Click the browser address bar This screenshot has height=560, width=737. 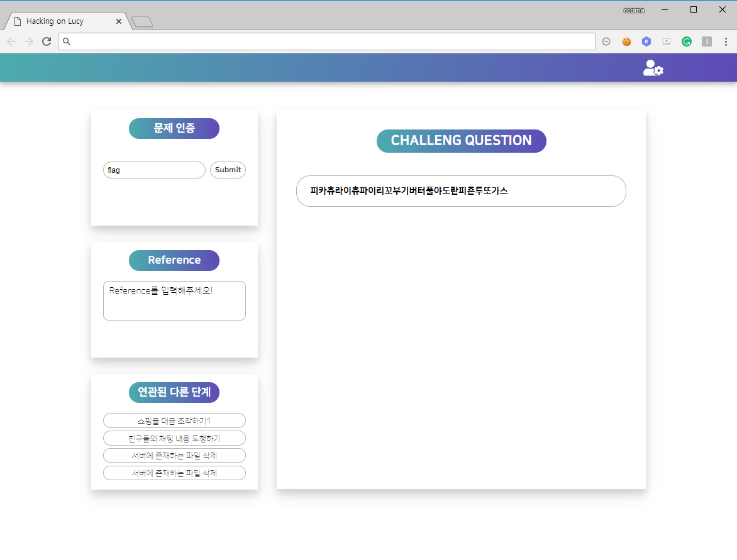(x=327, y=41)
